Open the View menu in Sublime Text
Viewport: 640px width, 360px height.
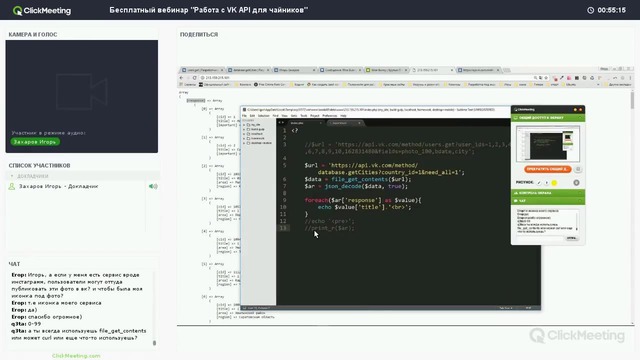click(x=284, y=116)
